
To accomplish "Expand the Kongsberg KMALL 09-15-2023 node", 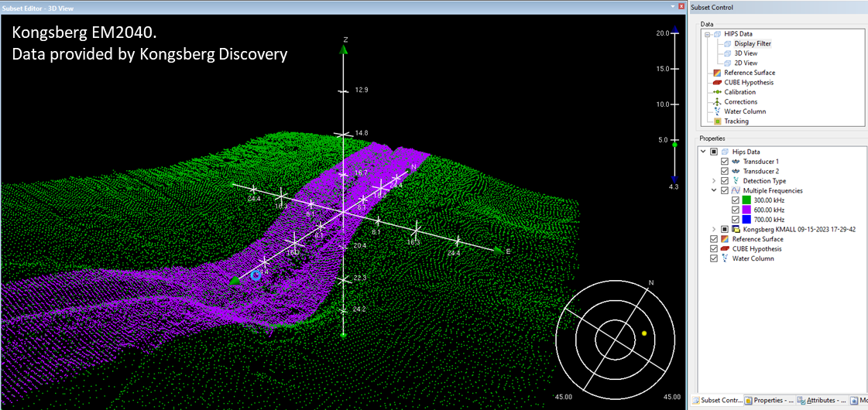I will 714,230.
